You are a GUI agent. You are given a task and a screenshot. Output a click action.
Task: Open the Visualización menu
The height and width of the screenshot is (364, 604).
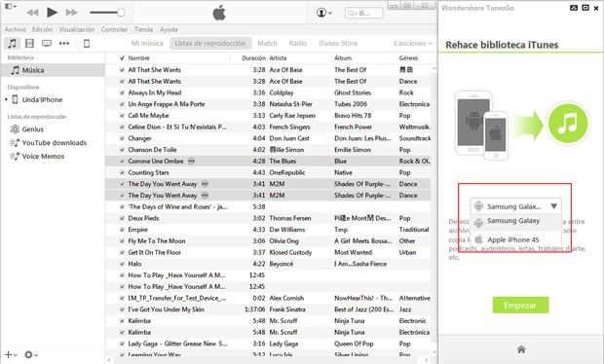(x=77, y=29)
